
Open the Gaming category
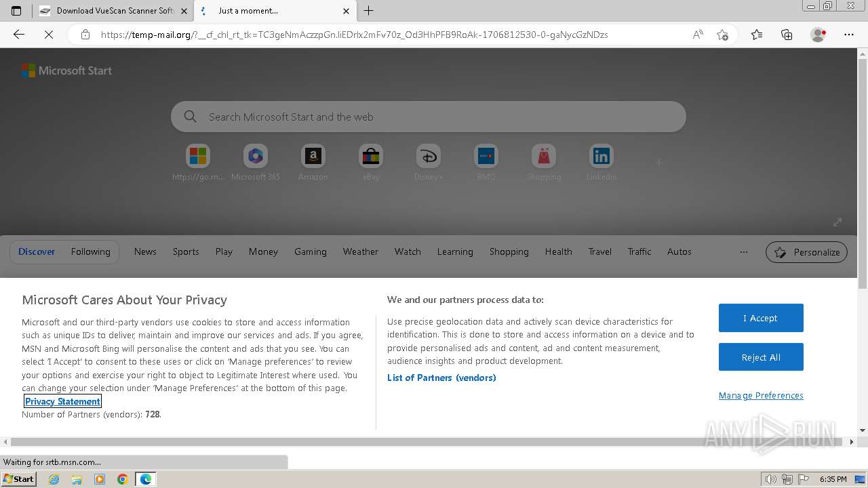point(311,251)
